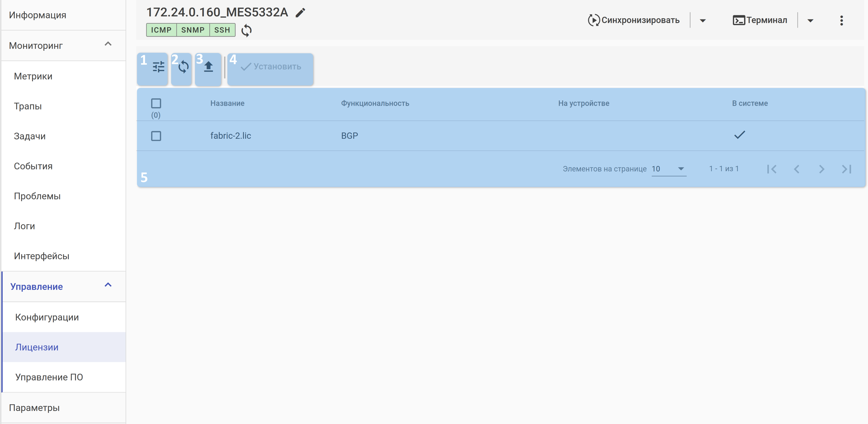Open dropdown arrow next to Терминал
The height and width of the screenshot is (424, 868).
810,21
